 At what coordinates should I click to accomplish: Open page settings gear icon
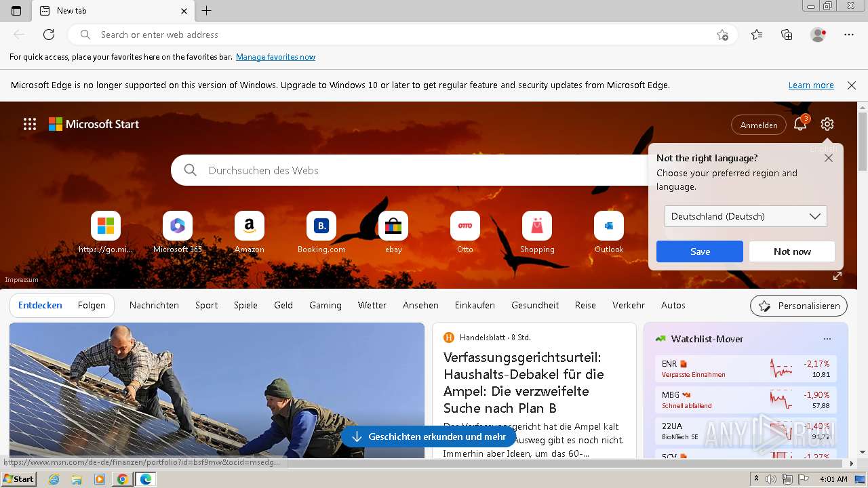(x=827, y=124)
